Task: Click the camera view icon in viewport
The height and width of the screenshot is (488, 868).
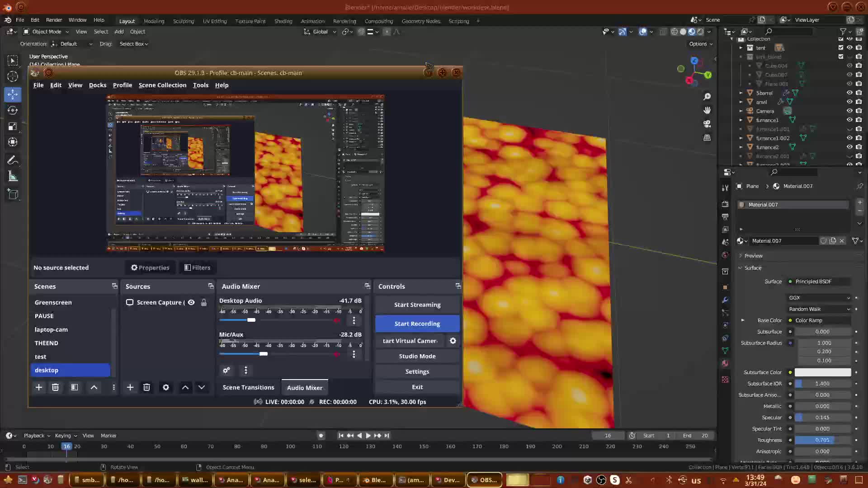Action: click(707, 123)
